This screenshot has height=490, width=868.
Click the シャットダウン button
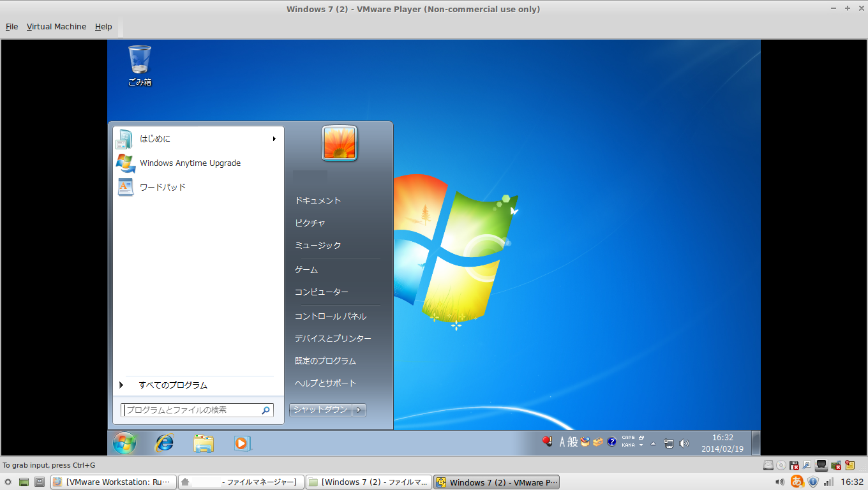[320, 410]
